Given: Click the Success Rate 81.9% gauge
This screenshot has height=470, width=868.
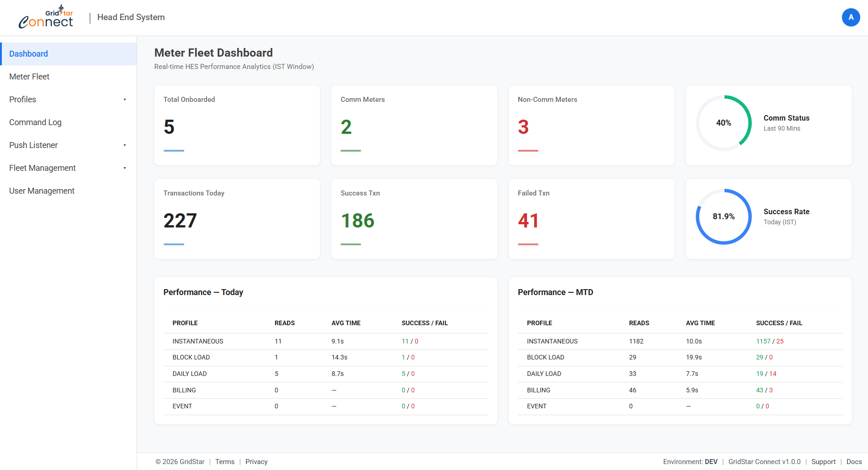Looking at the screenshot, I should click(x=724, y=217).
